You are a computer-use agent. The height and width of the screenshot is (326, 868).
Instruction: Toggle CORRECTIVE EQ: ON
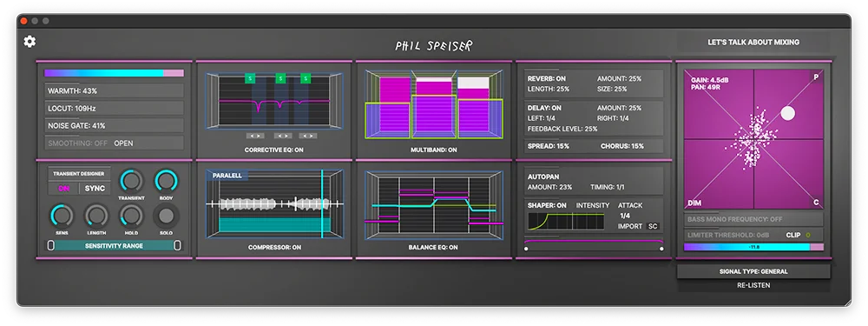click(274, 150)
